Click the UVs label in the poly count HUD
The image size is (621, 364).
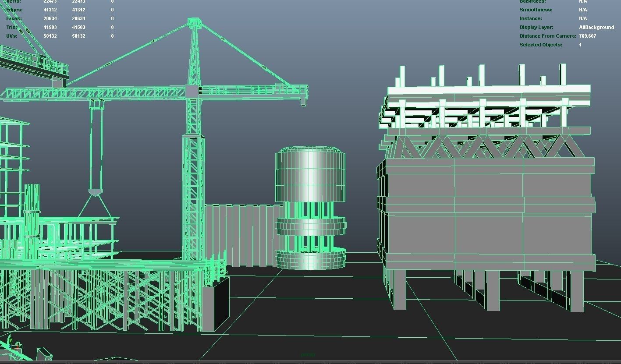[x=12, y=36]
